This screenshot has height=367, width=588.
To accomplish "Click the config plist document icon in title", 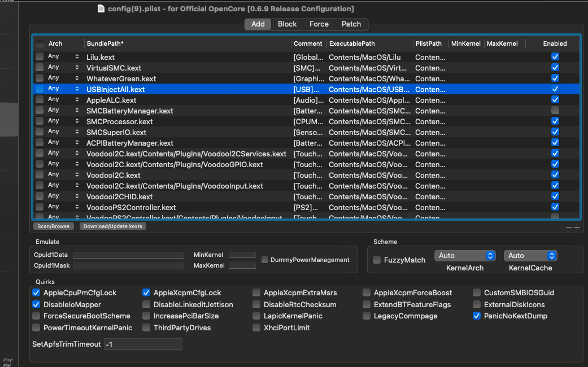I will point(101,8).
